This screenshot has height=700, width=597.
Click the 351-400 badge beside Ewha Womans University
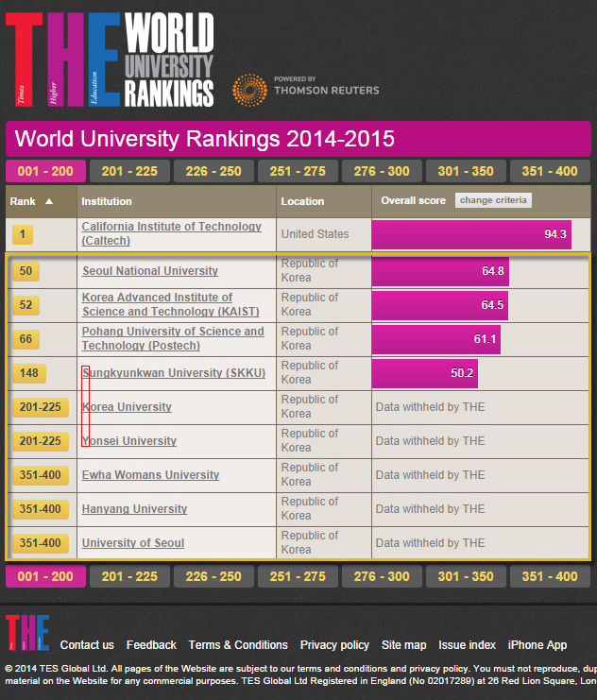click(x=41, y=475)
